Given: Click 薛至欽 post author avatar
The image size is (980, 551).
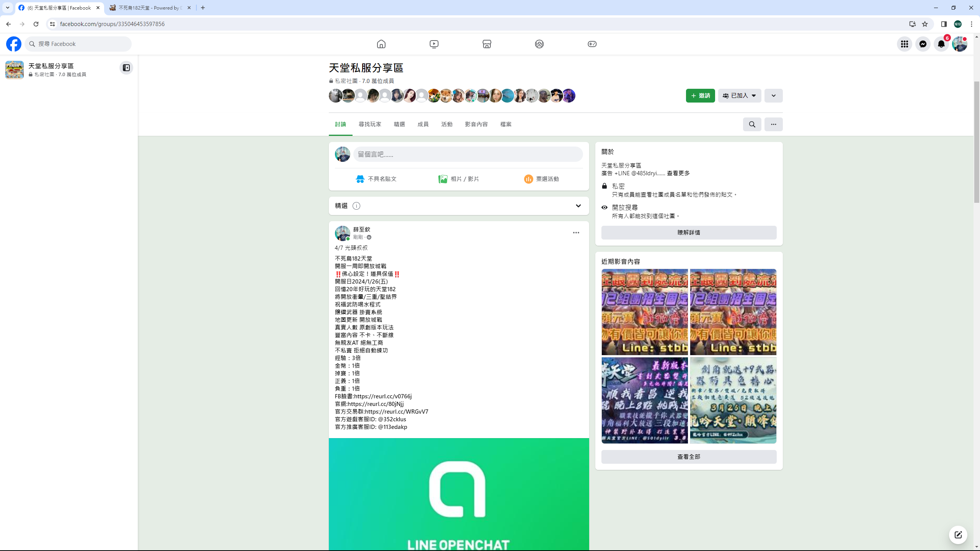Looking at the screenshot, I should 342,233.
